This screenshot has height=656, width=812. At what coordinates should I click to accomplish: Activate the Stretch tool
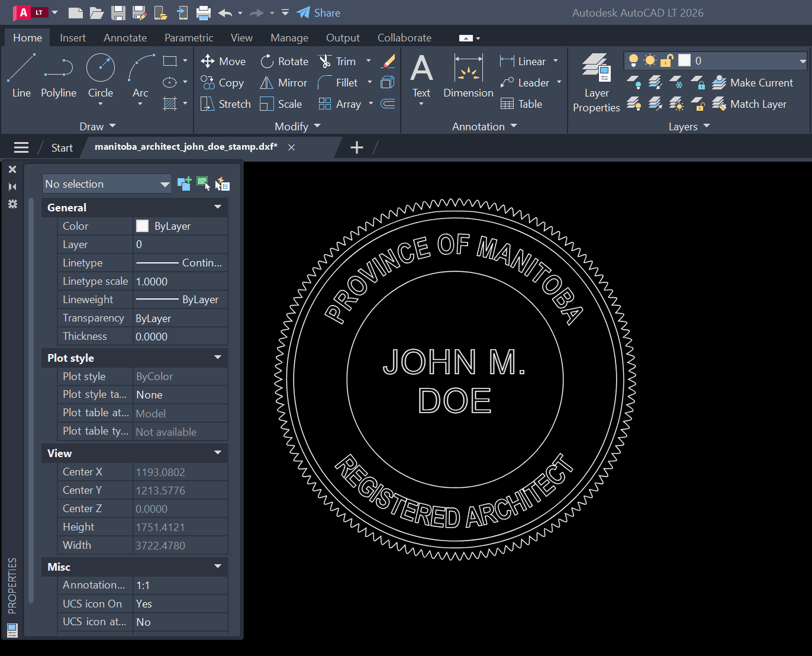(225, 104)
